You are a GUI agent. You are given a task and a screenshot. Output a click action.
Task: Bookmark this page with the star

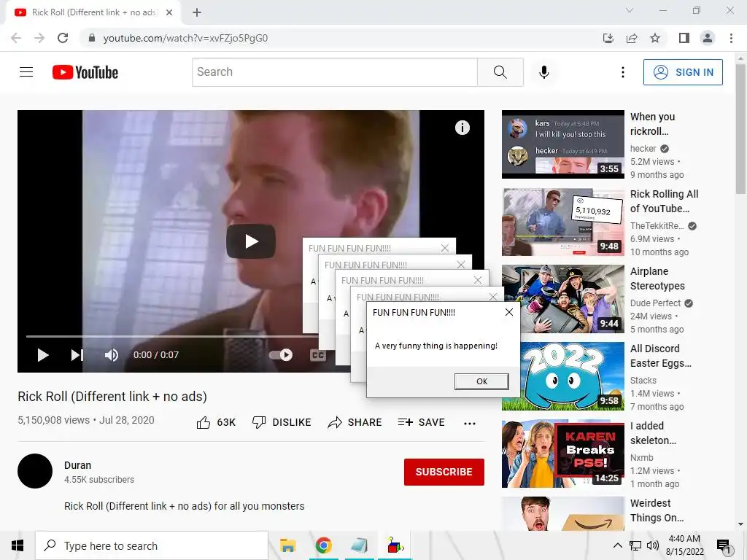coord(655,38)
